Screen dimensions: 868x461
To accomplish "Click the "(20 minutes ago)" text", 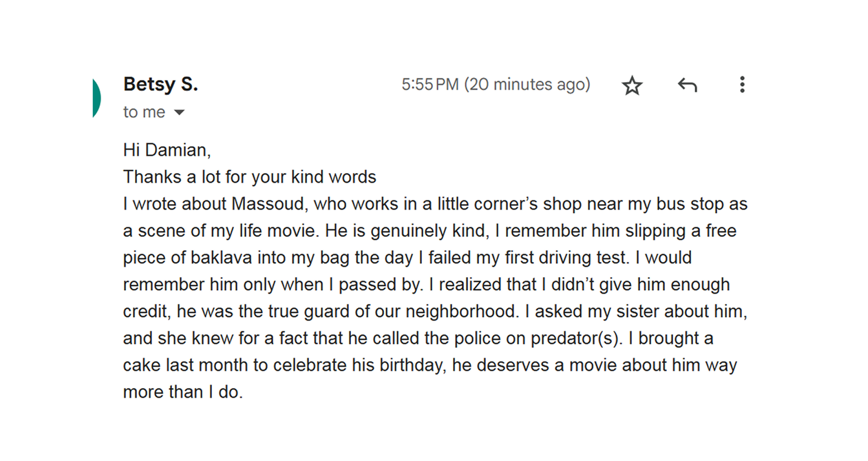I will point(527,85).
